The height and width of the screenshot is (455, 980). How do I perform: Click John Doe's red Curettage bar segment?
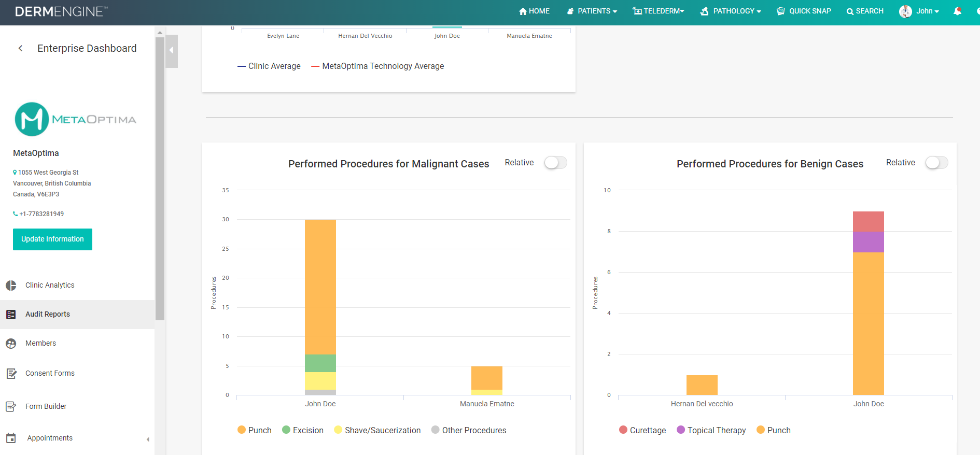click(x=869, y=221)
